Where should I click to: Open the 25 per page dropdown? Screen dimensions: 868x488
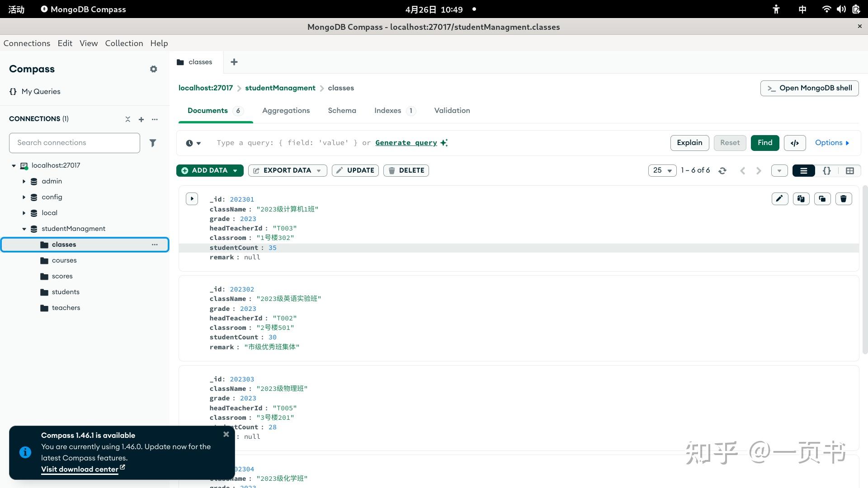662,171
